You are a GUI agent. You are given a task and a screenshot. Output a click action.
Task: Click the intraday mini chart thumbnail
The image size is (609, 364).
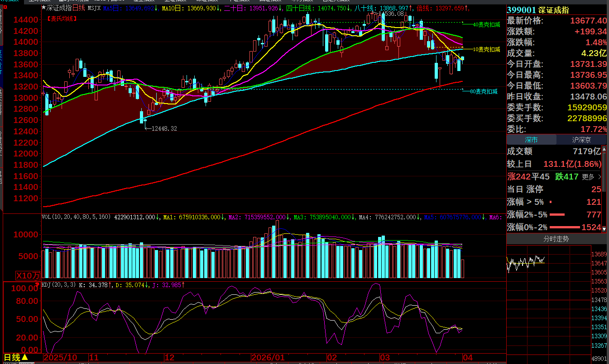[525, 261]
